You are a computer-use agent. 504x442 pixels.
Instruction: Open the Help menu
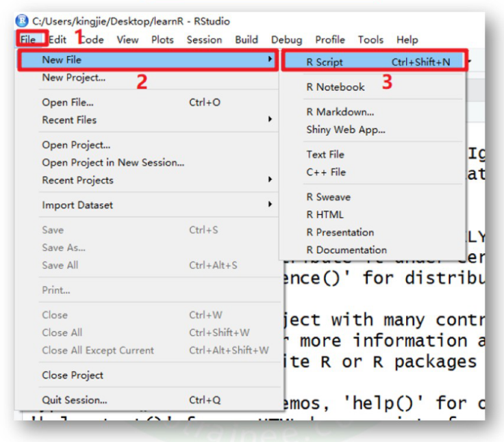[x=407, y=40]
